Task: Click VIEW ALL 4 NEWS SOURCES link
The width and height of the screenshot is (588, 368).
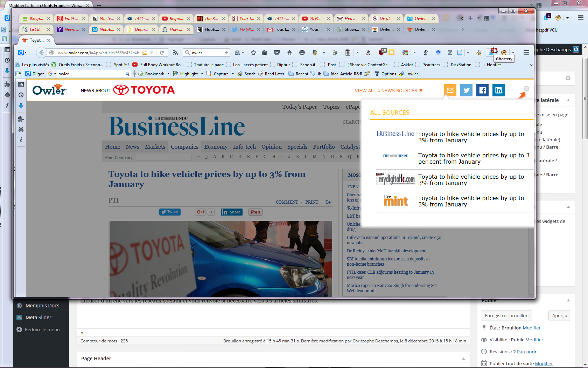Action: tap(388, 90)
